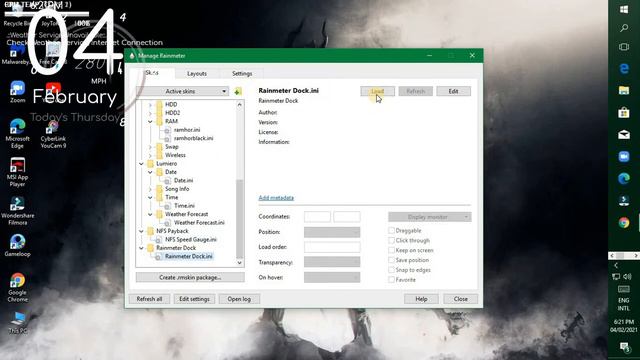Click the Load order input field
Screen dimensions: 640x360
tap(332, 247)
